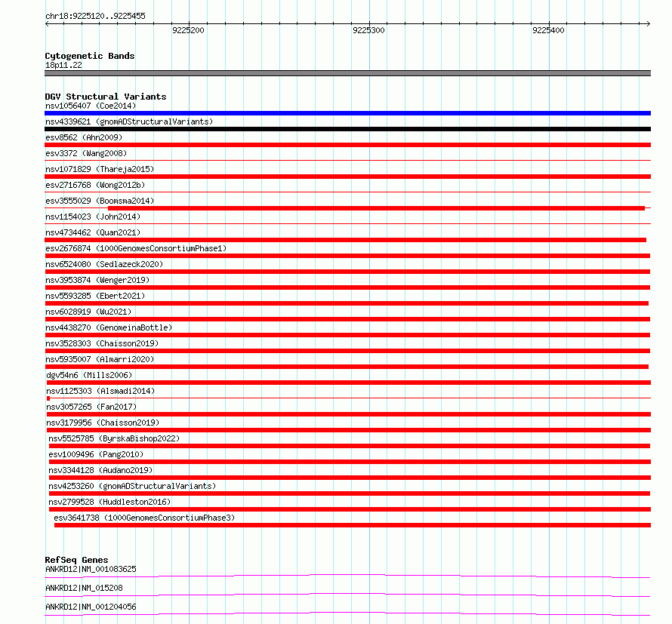Click ANKRD12|NM_001083625 gene label
This screenshot has width=672, height=624.
click(91, 569)
